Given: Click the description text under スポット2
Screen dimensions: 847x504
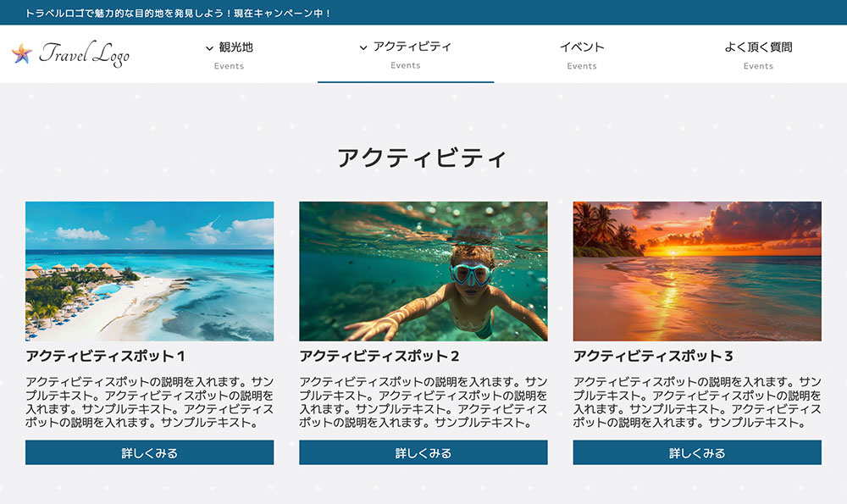Looking at the screenshot, I should click(423, 402).
